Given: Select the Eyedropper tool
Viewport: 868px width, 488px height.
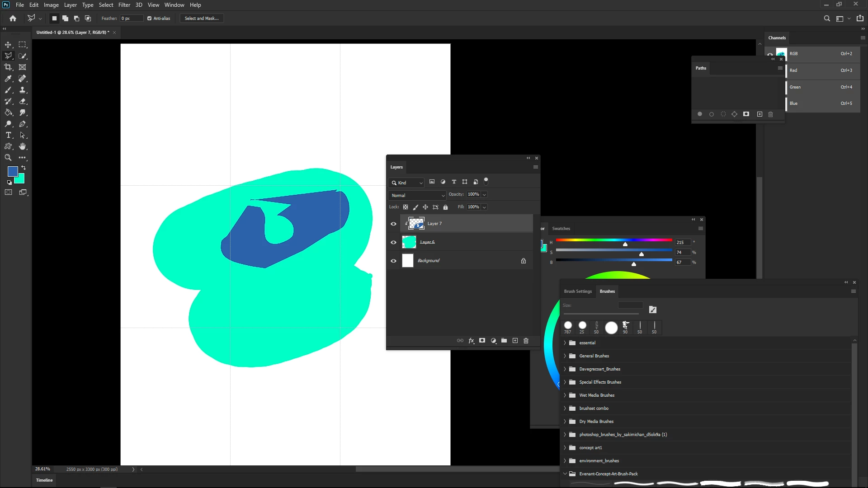Looking at the screenshot, I should click(x=8, y=79).
